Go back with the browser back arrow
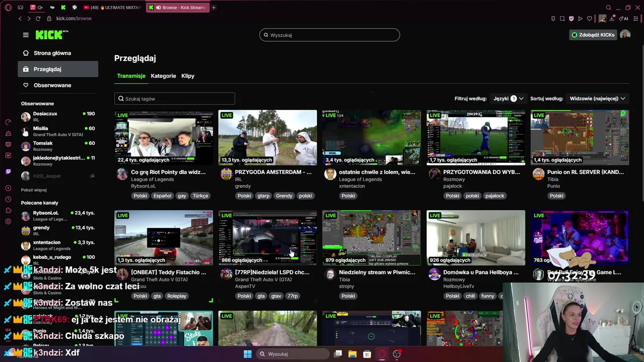This screenshot has height=362, width=644. coord(20,19)
